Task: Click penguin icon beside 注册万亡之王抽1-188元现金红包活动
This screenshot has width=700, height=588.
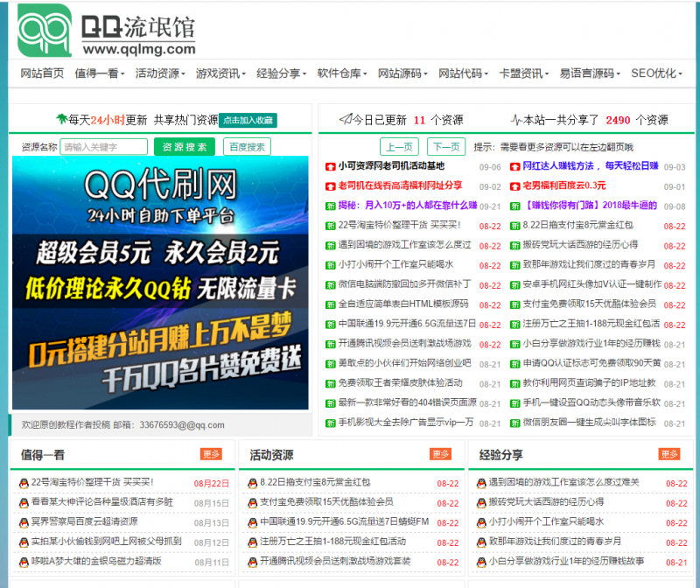Action: (x=253, y=542)
